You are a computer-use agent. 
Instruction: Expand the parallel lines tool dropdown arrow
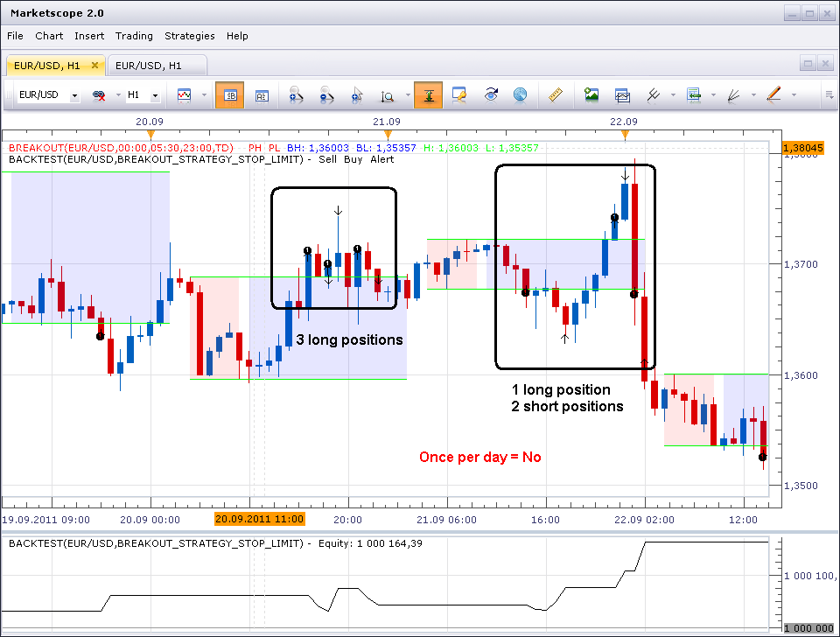point(673,94)
